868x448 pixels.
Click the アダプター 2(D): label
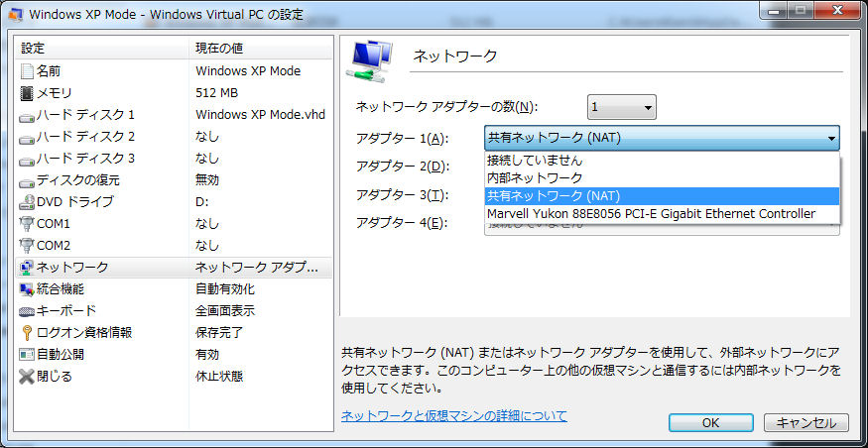pos(403,167)
